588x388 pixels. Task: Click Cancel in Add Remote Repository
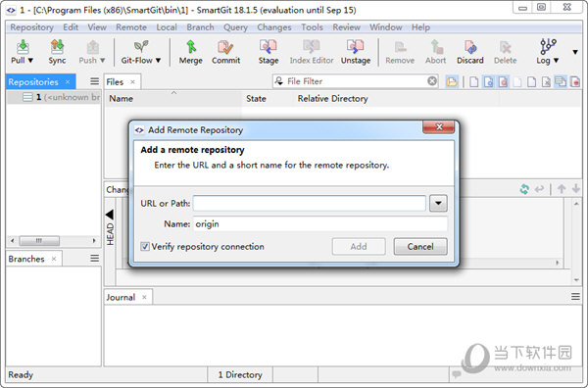(420, 246)
